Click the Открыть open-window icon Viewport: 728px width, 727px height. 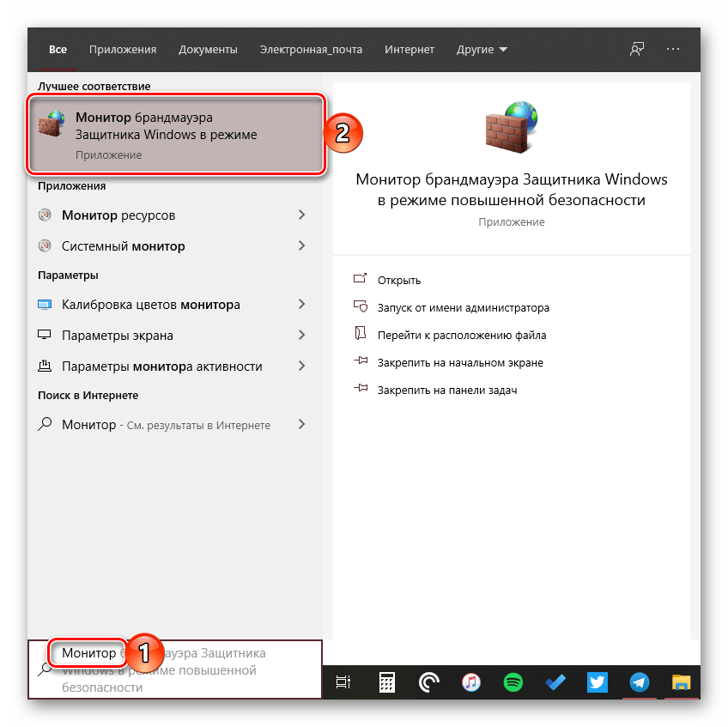[x=361, y=279]
